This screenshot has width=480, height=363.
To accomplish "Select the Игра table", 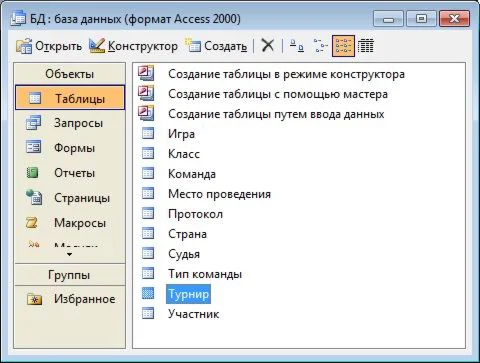I will (181, 134).
